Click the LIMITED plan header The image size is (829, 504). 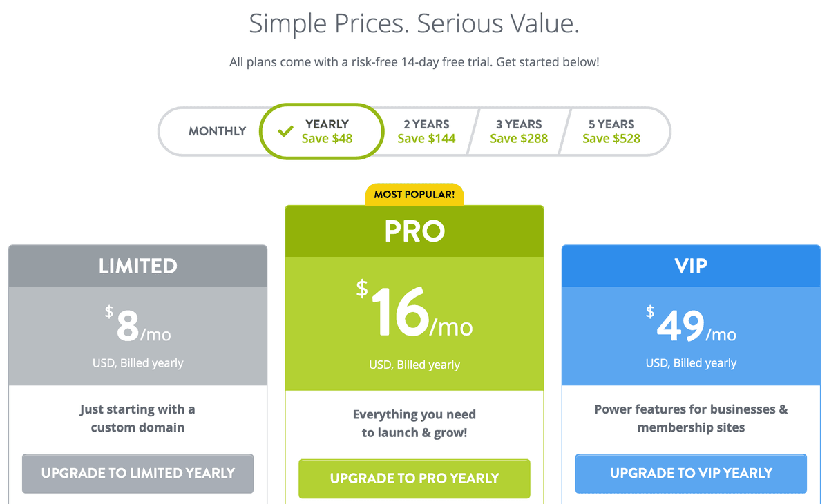138,266
